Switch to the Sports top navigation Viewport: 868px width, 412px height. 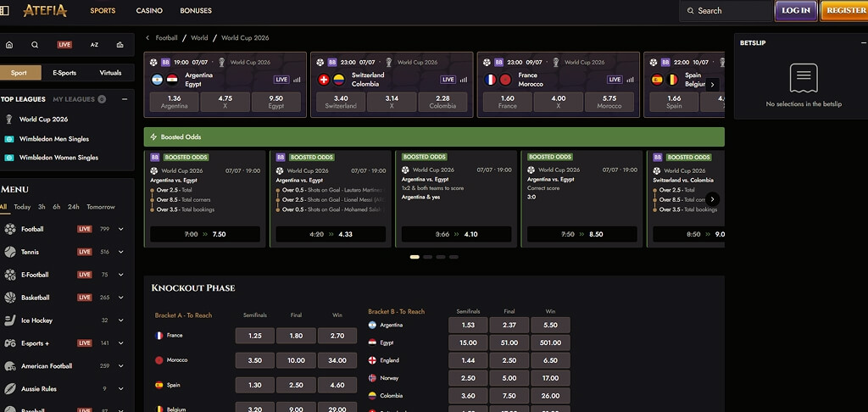(103, 10)
